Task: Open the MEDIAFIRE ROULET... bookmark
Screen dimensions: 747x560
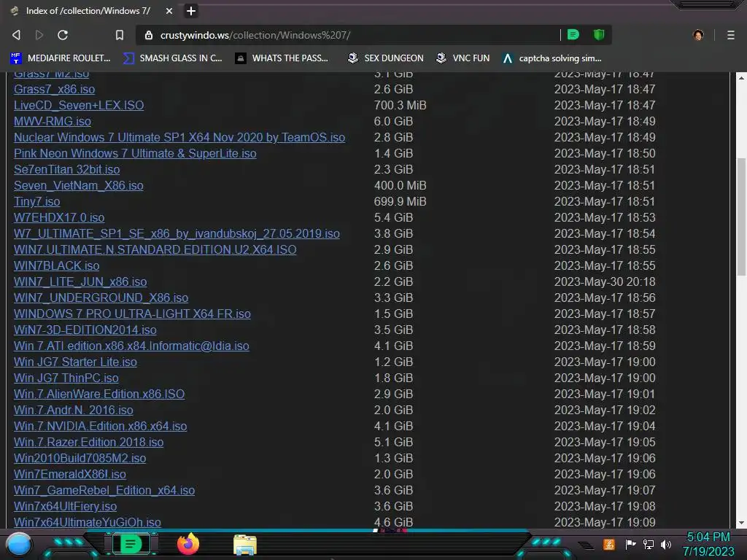Action: click(x=61, y=58)
